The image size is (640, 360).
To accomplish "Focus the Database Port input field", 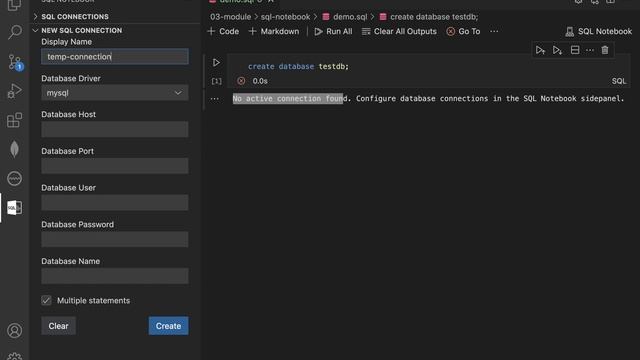I will click(115, 166).
